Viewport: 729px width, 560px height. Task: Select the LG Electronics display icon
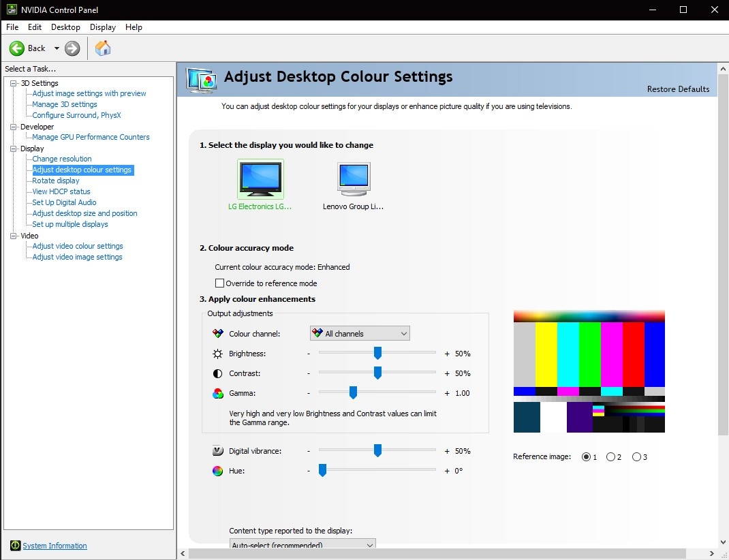point(260,179)
